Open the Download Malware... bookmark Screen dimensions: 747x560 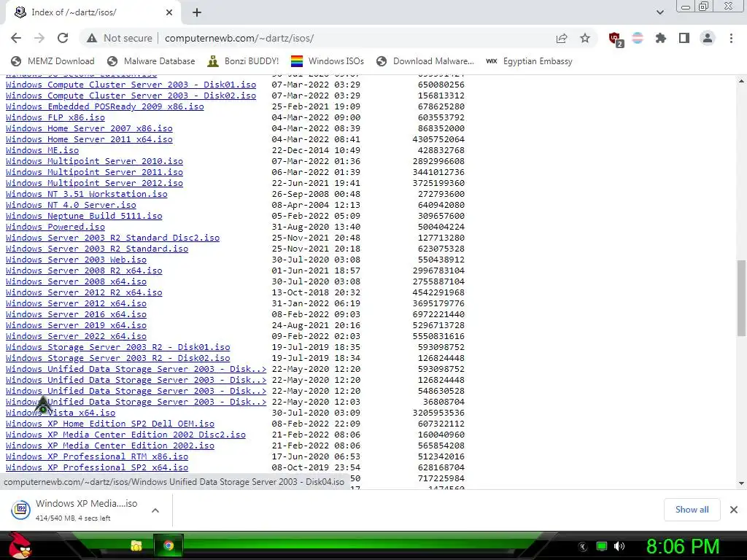point(425,61)
